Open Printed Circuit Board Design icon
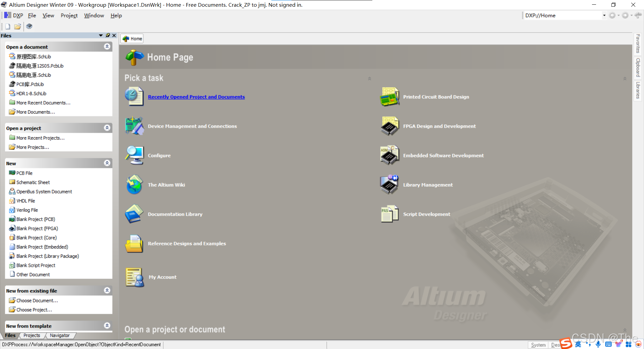This screenshot has width=644, height=349. coord(389,97)
